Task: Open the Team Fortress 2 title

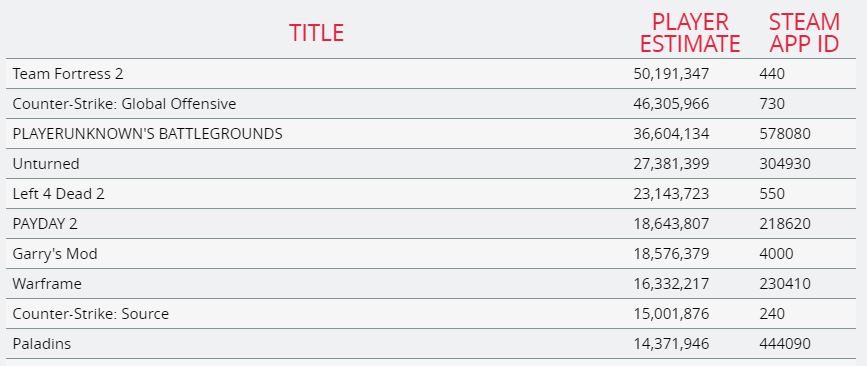Action: tap(68, 74)
